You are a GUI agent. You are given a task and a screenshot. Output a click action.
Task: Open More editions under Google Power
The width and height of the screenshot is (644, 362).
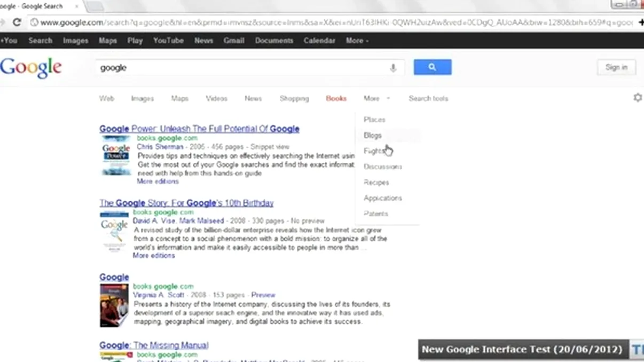158,182
